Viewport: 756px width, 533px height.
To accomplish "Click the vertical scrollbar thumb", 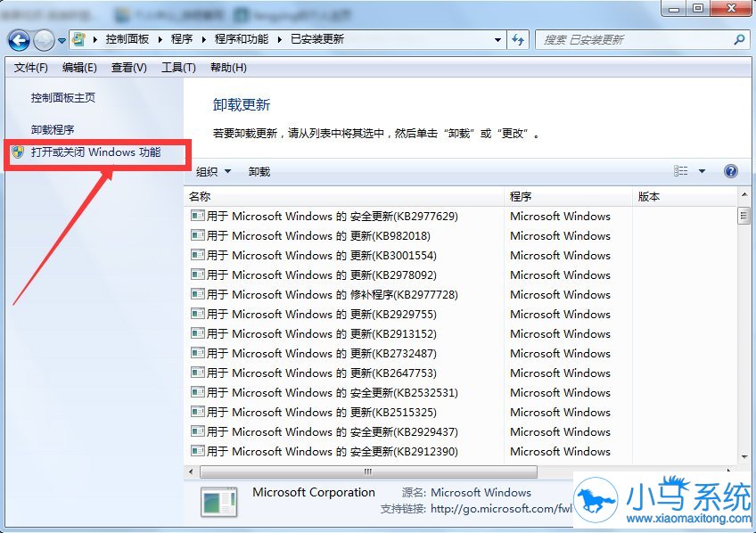I will pyautogui.click(x=744, y=216).
